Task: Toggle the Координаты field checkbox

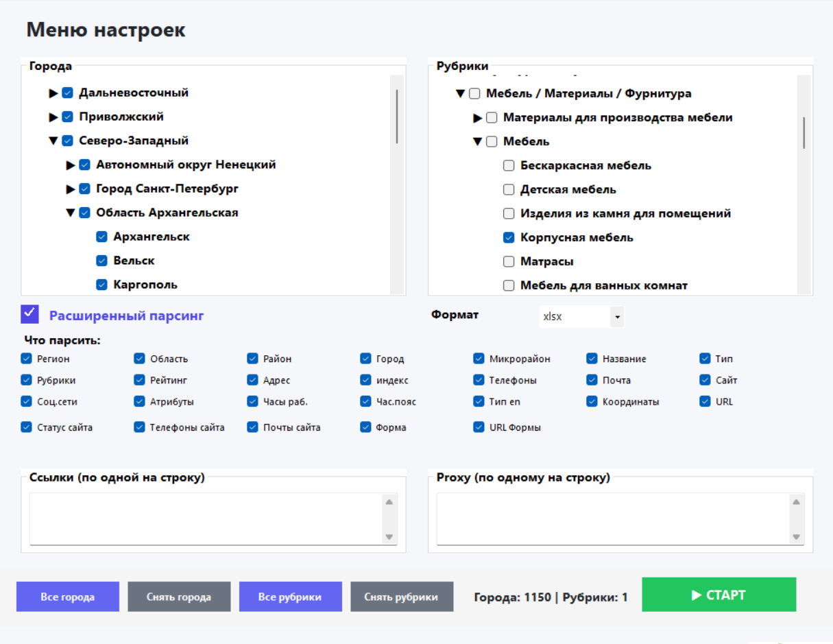Action: tap(592, 402)
